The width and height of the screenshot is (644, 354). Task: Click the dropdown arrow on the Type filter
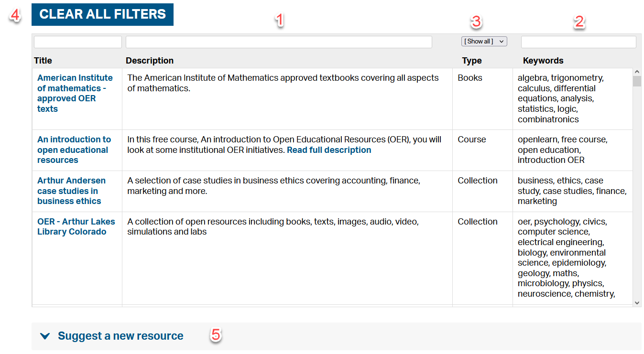502,41
